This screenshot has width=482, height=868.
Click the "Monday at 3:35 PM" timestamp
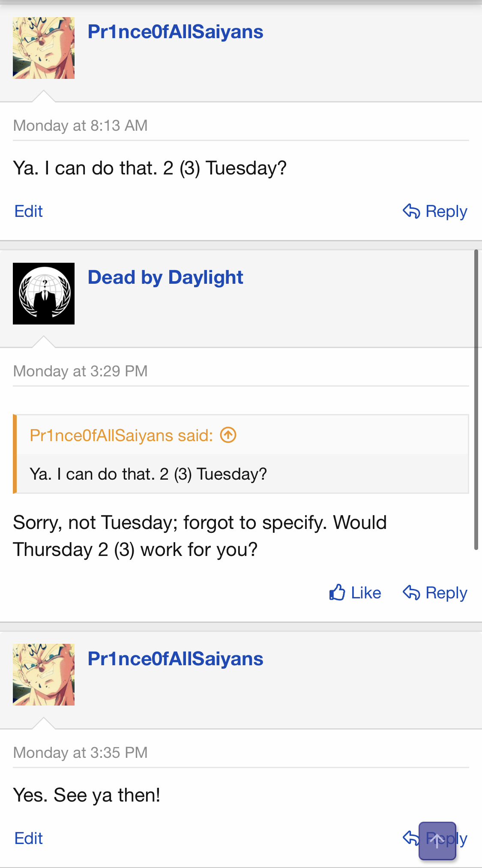tap(81, 753)
